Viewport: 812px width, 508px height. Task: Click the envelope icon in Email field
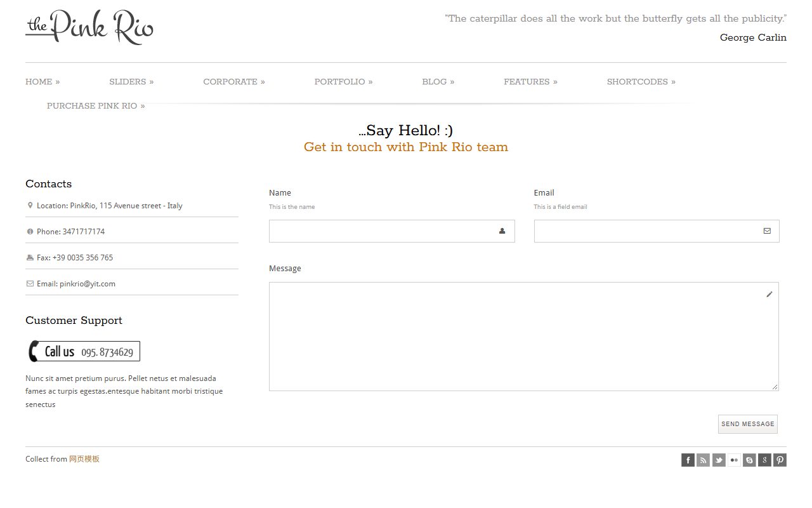(767, 231)
